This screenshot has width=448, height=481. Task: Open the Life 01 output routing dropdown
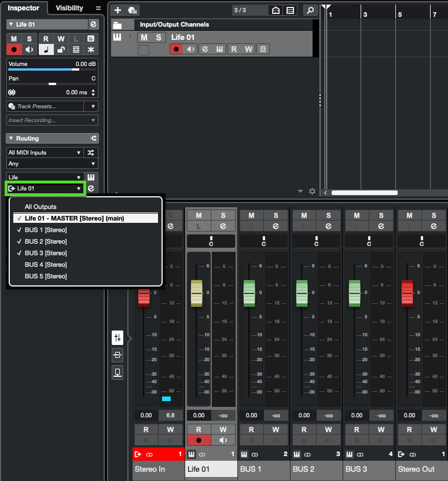tap(45, 188)
